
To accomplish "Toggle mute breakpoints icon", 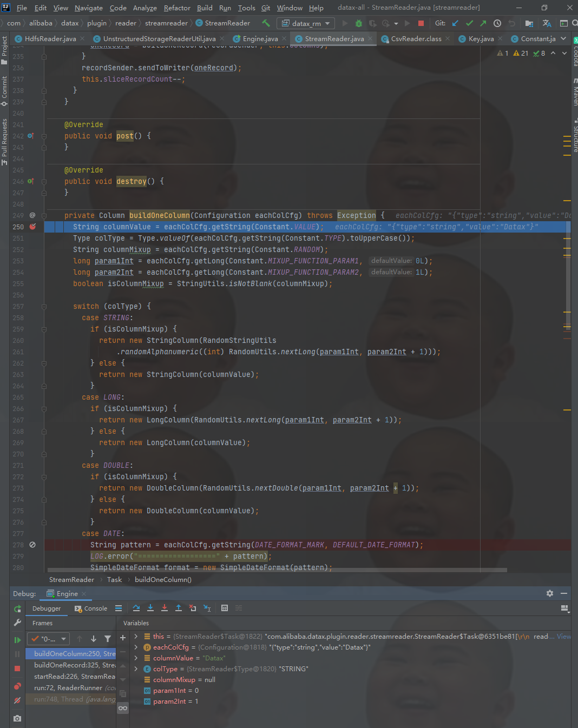I will pyautogui.click(x=17, y=700).
